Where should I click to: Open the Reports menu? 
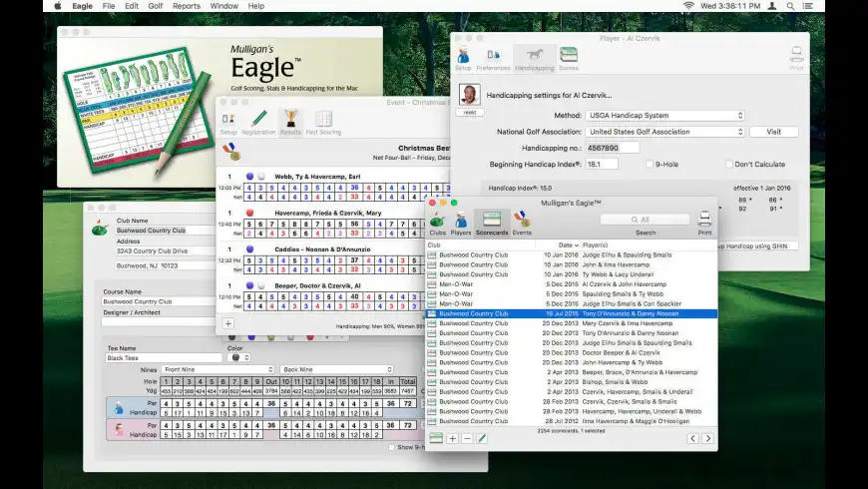pyautogui.click(x=186, y=6)
